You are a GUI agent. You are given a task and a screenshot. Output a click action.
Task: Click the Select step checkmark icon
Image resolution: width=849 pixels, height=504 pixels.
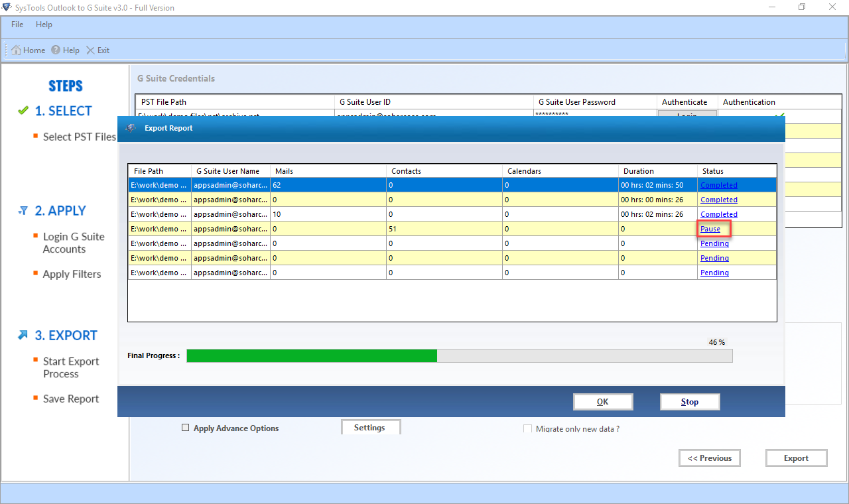click(x=23, y=111)
